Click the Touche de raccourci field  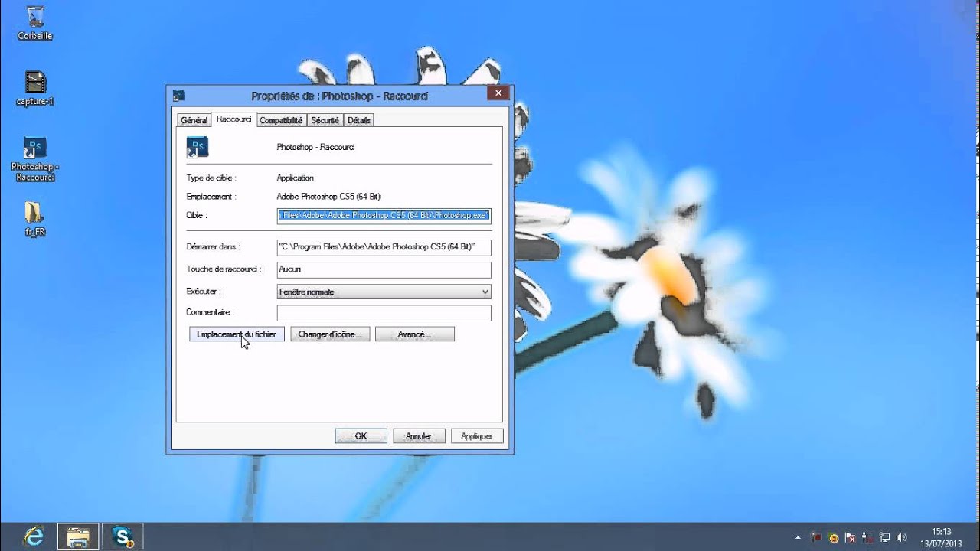pyautogui.click(x=384, y=269)
